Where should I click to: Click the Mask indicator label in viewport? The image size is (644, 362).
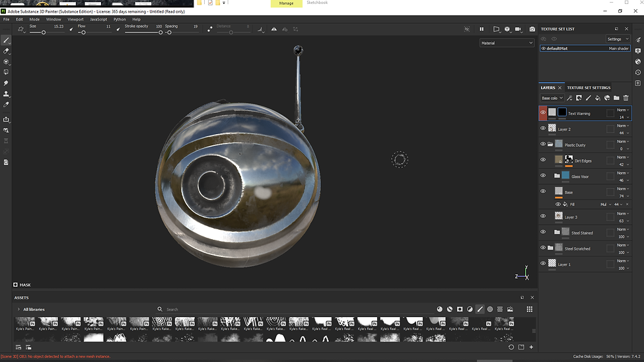tap(22, 285)
